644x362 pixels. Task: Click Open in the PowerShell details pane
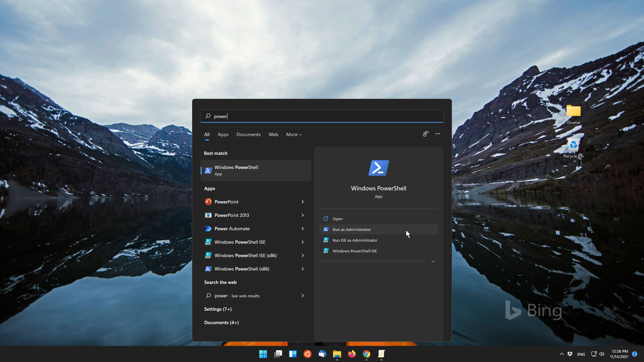coord(379,219)
